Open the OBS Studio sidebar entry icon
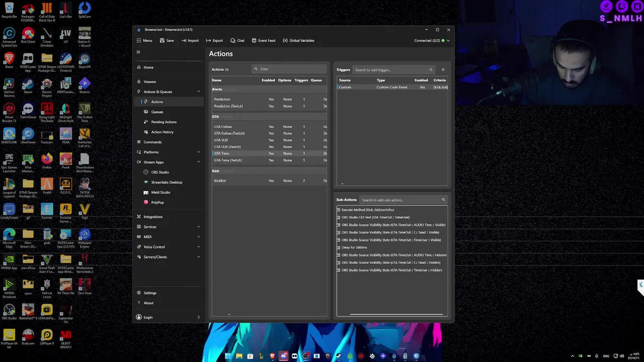This screenshot has height=362, width=644. coord(146,172)
